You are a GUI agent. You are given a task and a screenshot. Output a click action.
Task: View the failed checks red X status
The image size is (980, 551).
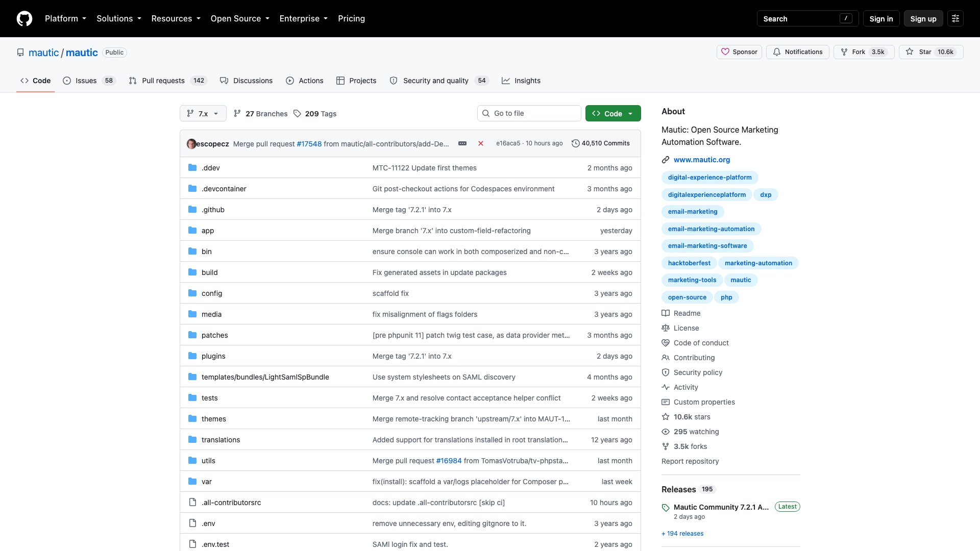tap(481, 143)
